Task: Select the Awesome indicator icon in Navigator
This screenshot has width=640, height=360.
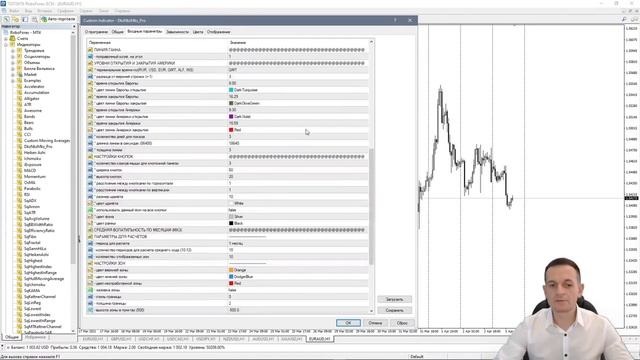Action: point(19,111)
